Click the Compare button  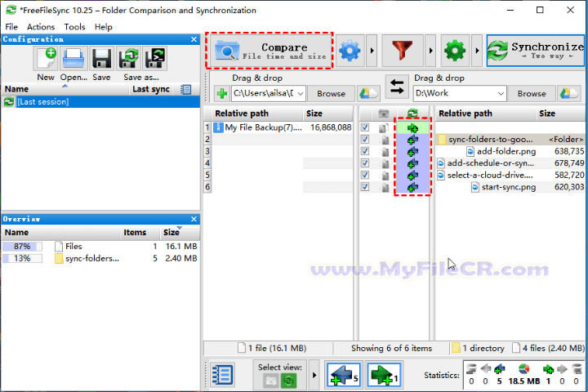coord(269,51)
